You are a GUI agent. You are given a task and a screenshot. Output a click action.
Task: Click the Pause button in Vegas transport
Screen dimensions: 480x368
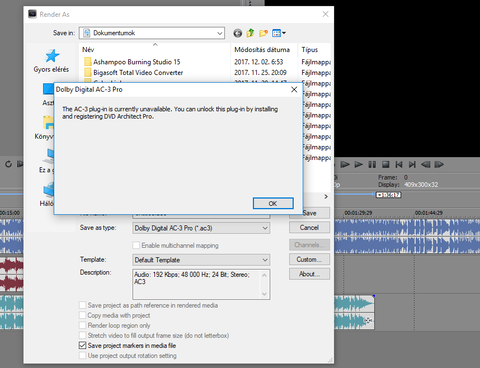372,164
